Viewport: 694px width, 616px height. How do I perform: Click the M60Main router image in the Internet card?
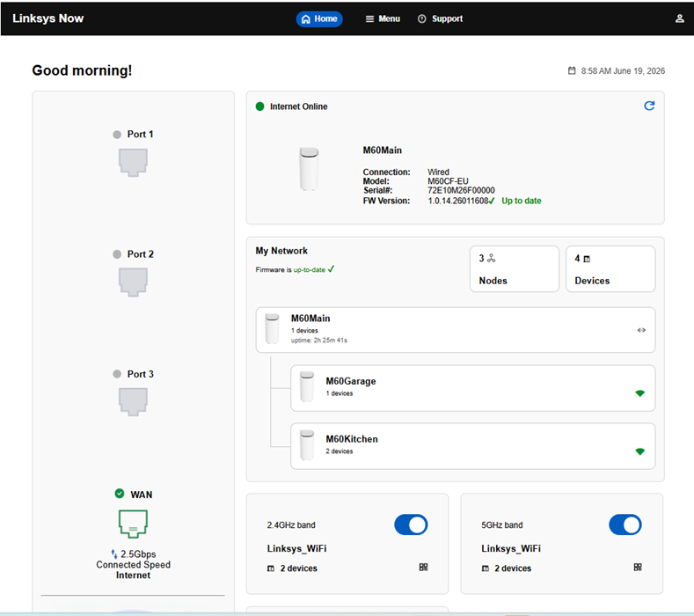point(309,169)
